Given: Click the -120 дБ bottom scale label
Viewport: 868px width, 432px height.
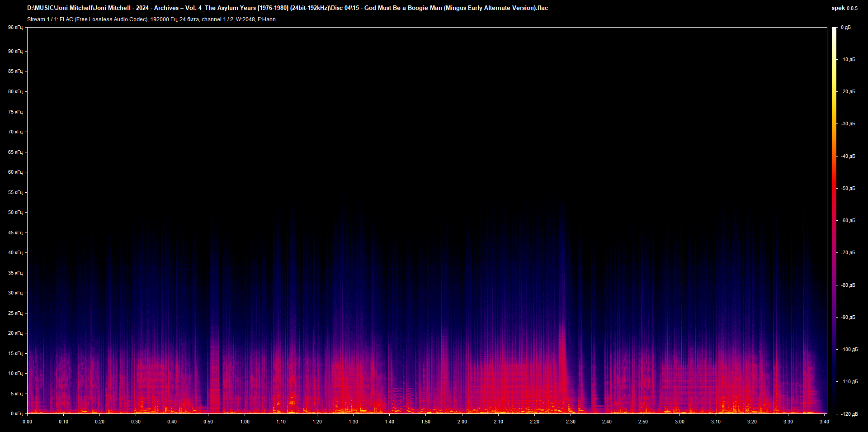Looking at the screenshot, I should [x=849, y=414].
